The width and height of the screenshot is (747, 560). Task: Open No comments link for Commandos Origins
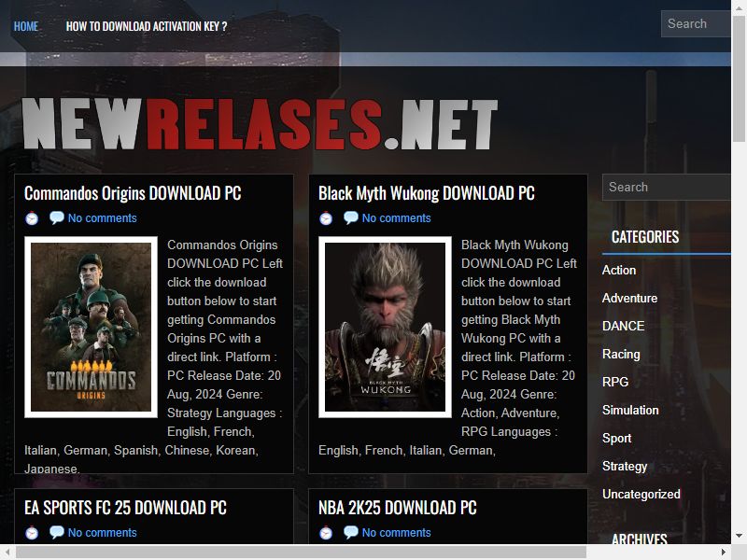[103, 218]
